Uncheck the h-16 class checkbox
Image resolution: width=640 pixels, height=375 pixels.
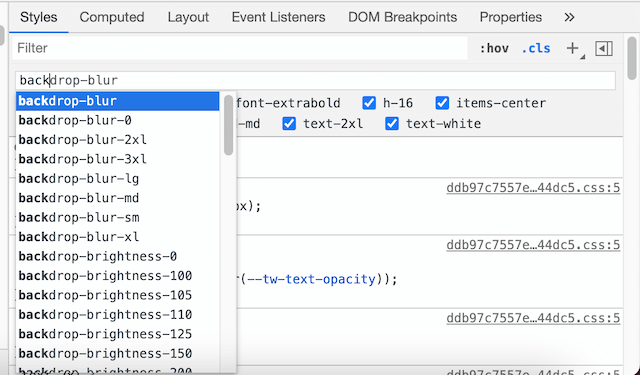click(369, 103)
